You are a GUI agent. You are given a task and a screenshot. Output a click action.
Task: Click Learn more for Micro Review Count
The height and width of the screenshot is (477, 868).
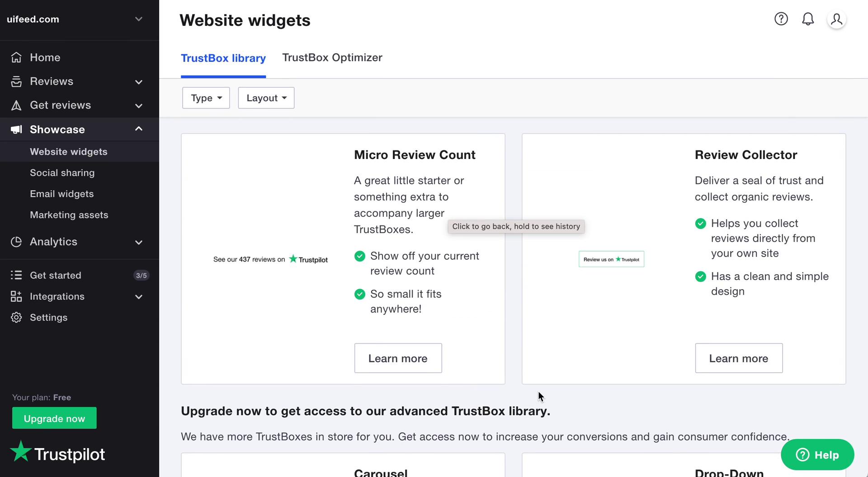pos(398,358)
